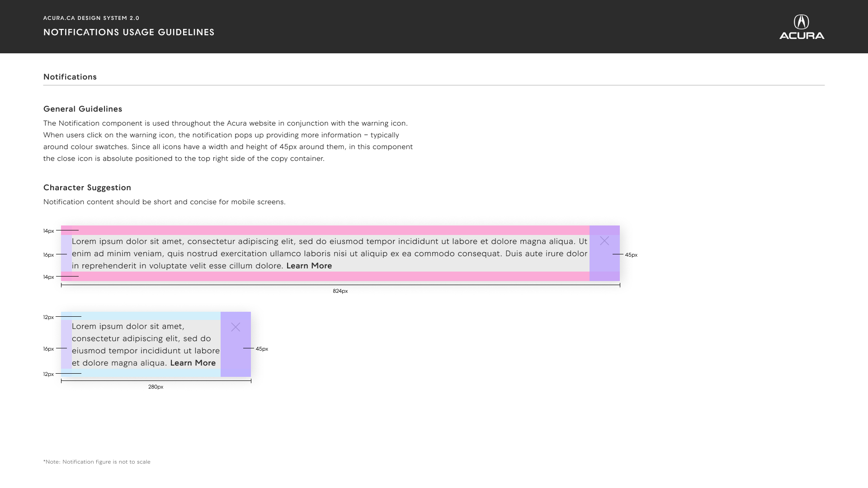This screenshot has height=488, width=868.
Task: Click the note about figure not to scale
Action: 97,462
